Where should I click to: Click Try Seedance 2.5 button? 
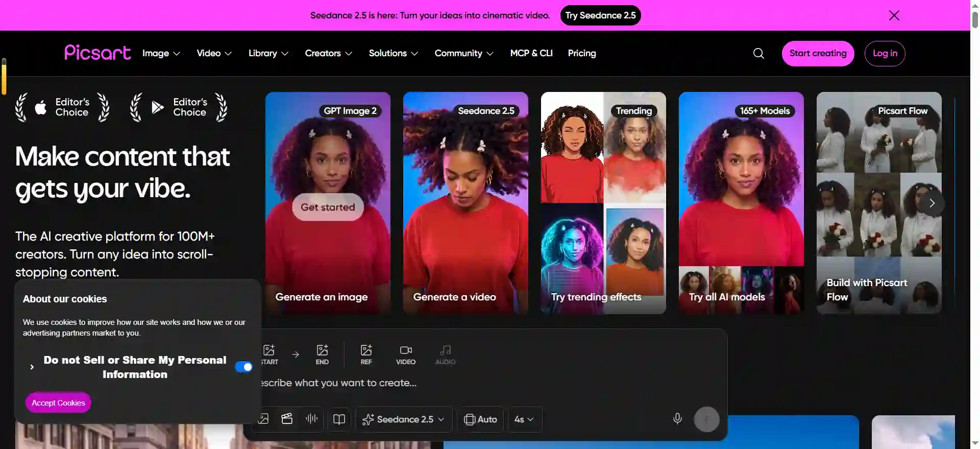[600, 15]
